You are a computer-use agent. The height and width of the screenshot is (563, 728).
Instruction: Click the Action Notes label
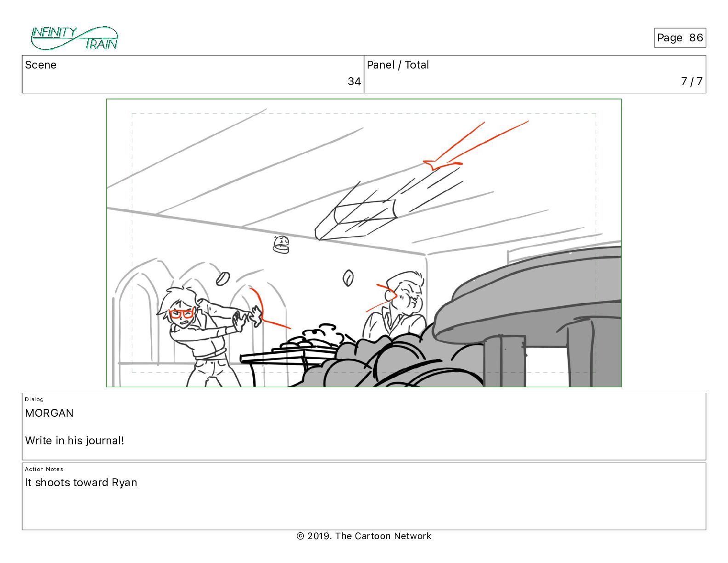click(44, 469)
